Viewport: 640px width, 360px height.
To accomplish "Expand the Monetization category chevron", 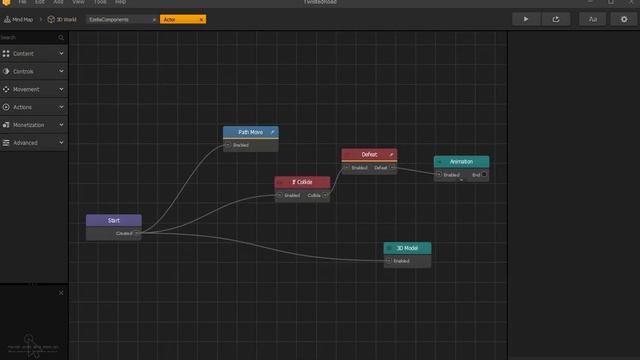I will point(61,125).
